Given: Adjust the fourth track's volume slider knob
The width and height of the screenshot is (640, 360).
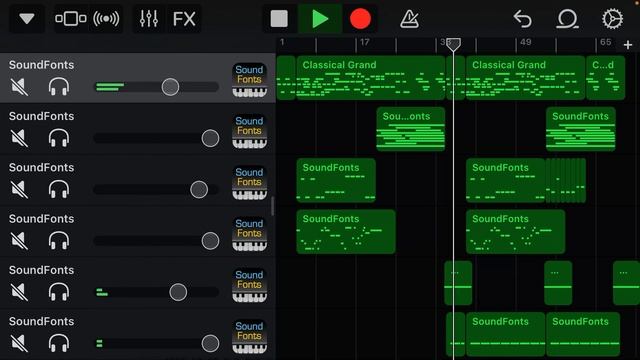Looking at the screenshot, I should tap(210, 241).
